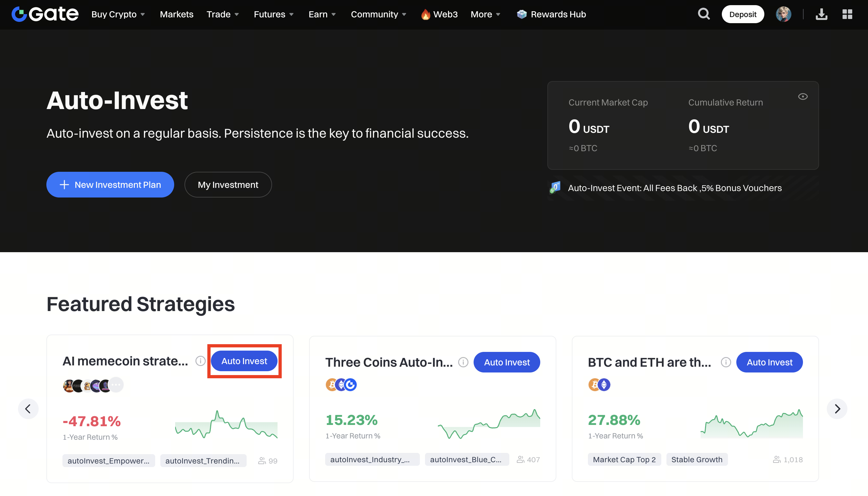
Task: Open the Auto-Invest Event fees banner
Action: coord(675,188)
